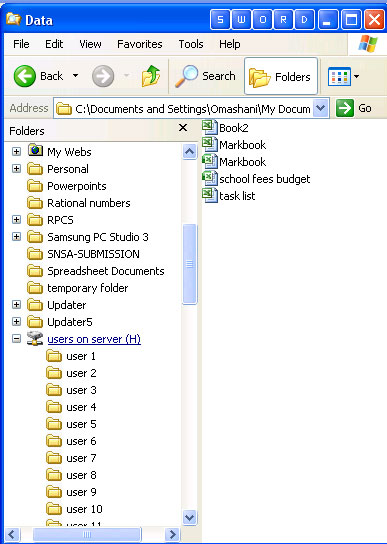Image resolution: width=387 pixels, height=544 pixels.
Task: Expand the My Webs folder
Action: (16, 152)
